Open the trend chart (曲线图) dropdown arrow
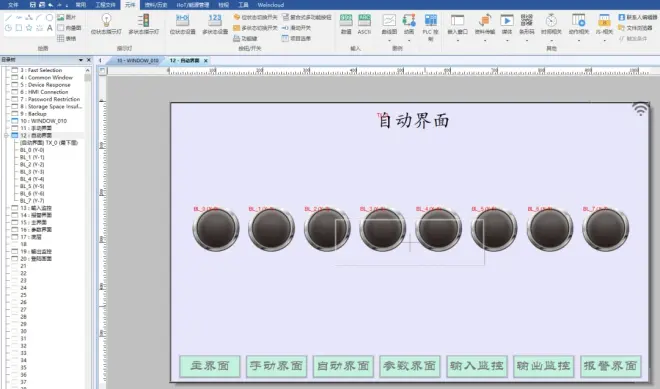660x389 pixels. (x=389, y=41)
